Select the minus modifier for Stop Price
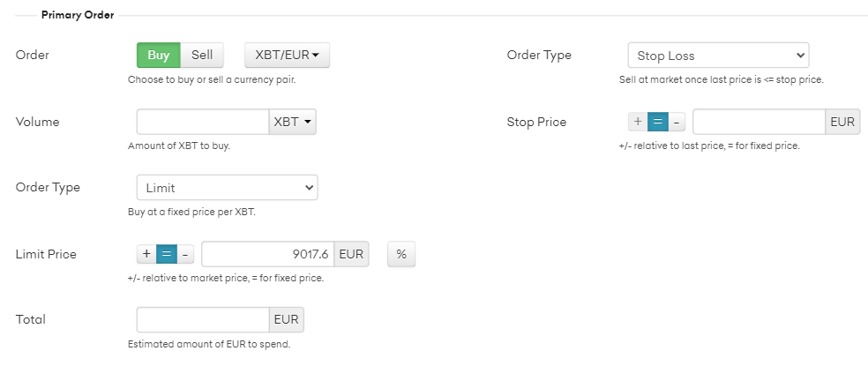 click(677, 122)
